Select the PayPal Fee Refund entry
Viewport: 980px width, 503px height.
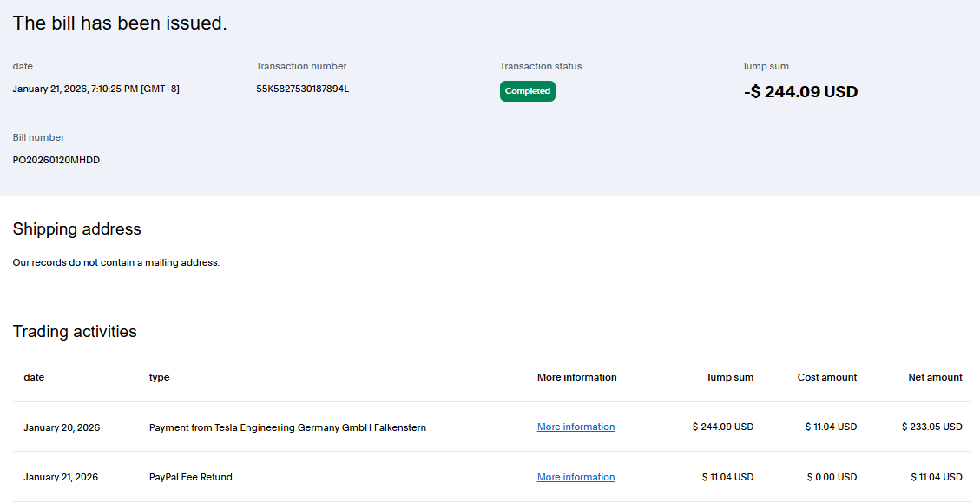(x=190, y=477)
